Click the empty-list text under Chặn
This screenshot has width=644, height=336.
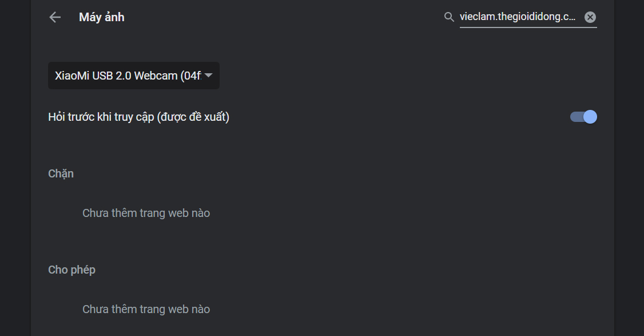point(146,213)
